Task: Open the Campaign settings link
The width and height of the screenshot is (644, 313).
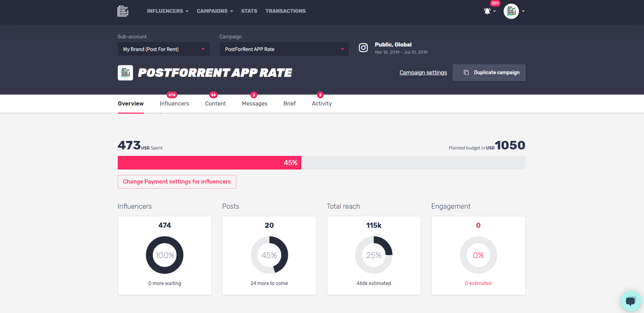Action: [423, 72]
